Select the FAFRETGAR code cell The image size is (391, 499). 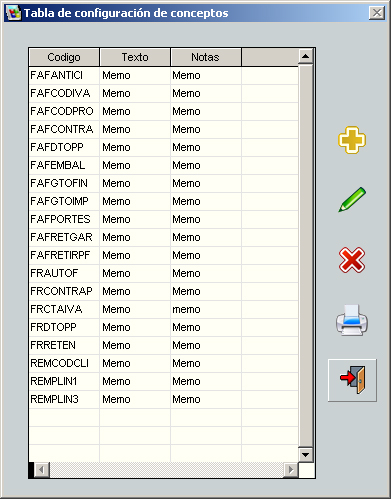click(64, 237)
